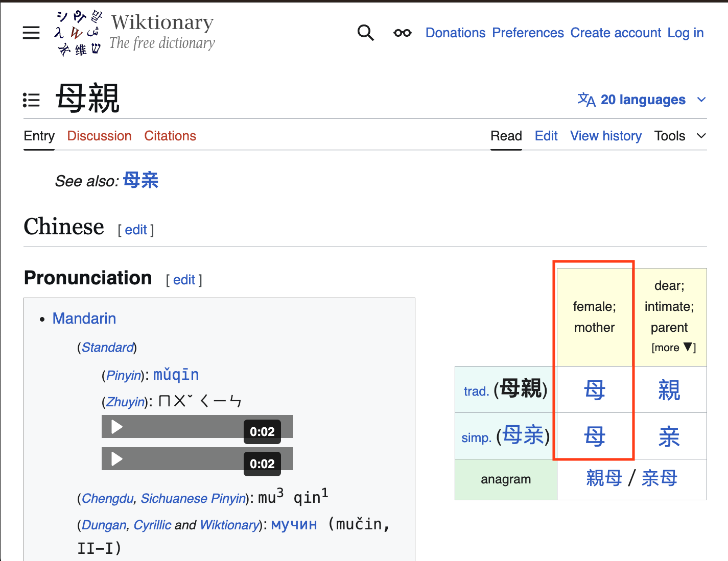Open the hamburger main menu
This screenshot has height=561, width=728.
click(31, 33)
